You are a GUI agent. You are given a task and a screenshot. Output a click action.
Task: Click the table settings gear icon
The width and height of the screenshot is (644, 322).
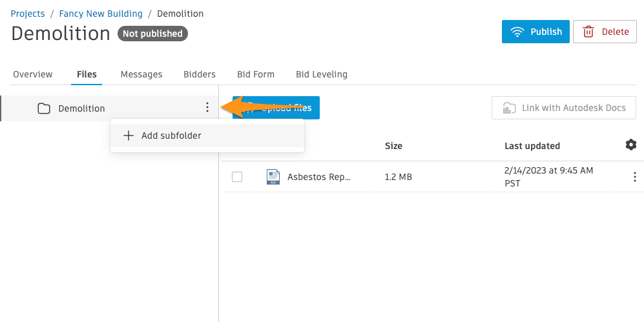click(631, 145)
